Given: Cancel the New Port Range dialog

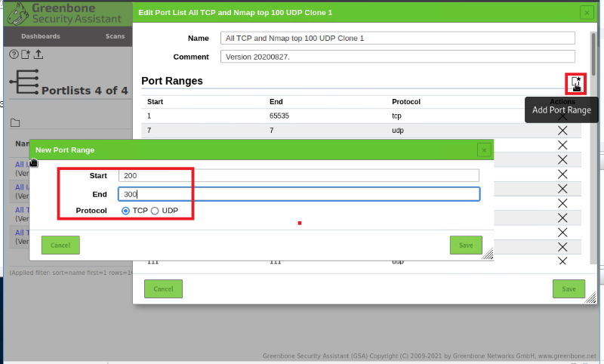Looking at the screenshot, I should point(60,245).
